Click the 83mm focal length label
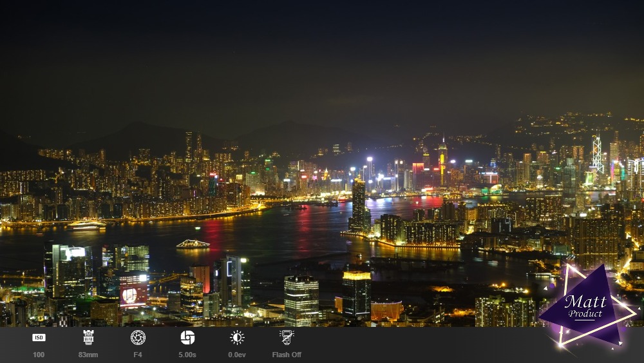Screen dimensions: 644x363 (88, 355)
